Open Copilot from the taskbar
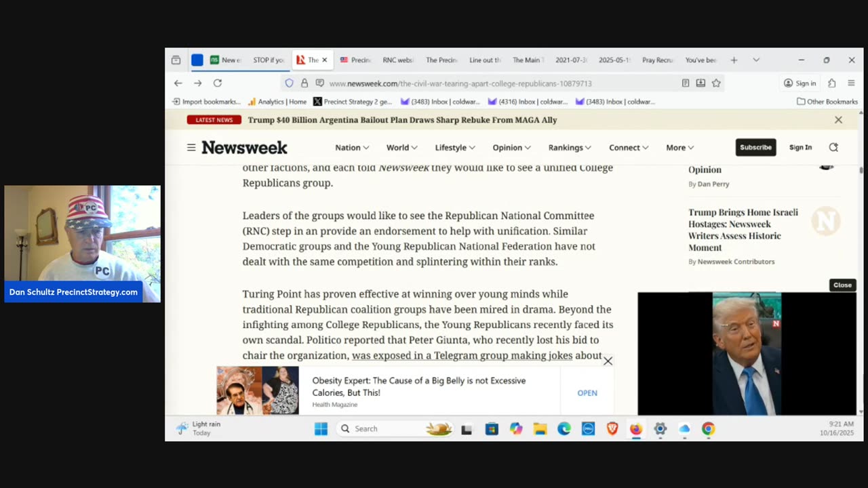 (x=516, y=428)
